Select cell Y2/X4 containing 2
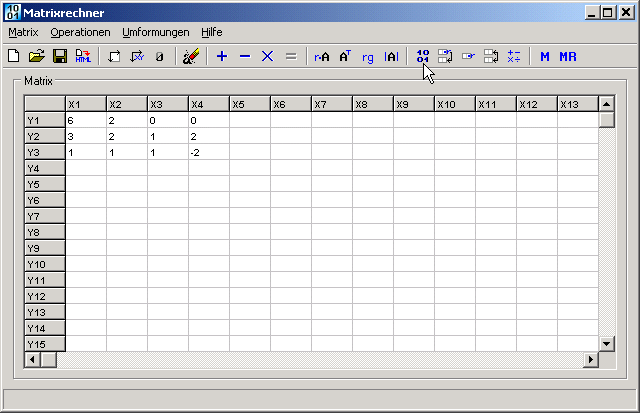 click(x=209, y=136)
